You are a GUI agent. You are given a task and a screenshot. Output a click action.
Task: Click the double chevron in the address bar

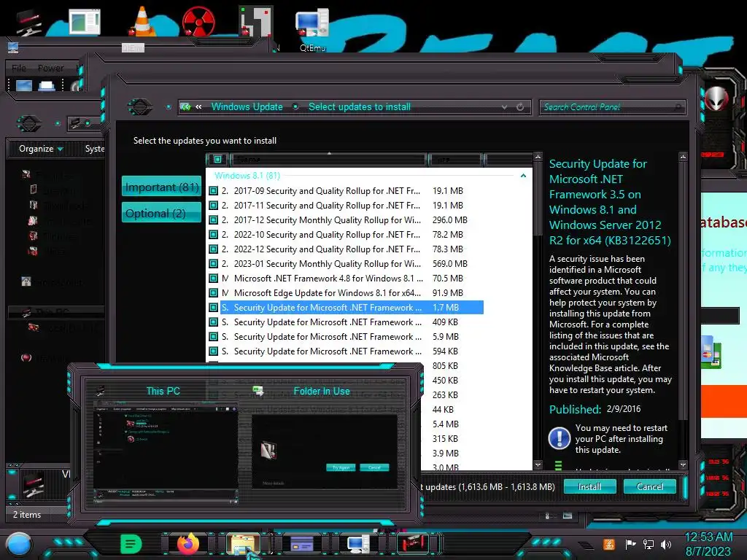tap(198, 107)
